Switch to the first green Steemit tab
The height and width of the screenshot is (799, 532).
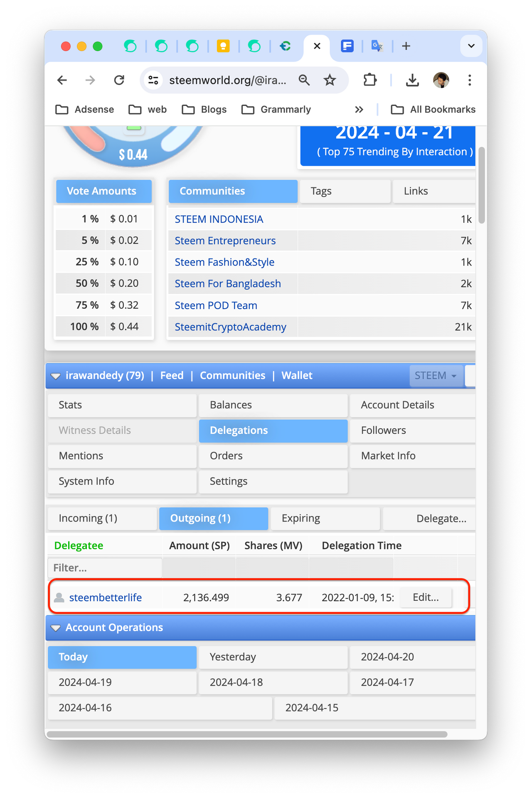pyautogui.click(x=131, y=46)
